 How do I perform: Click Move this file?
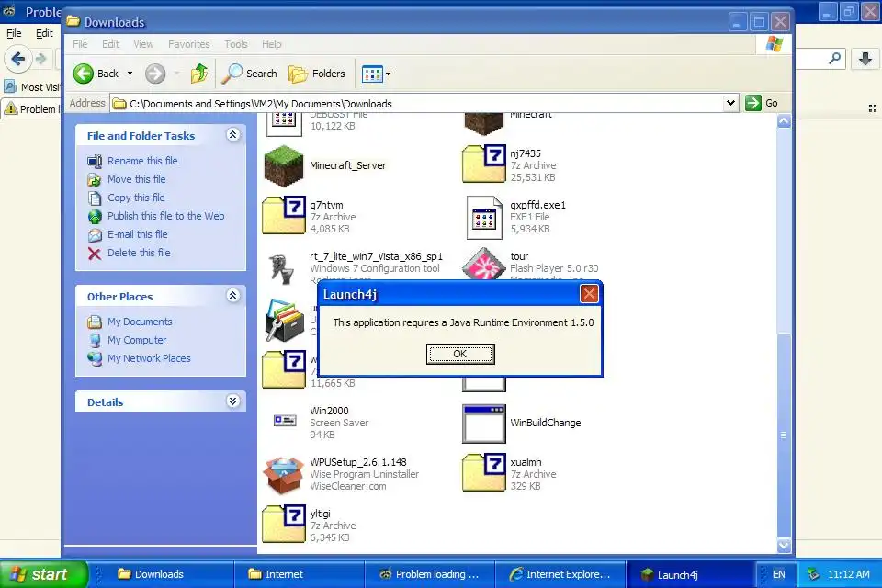[137, 179]
